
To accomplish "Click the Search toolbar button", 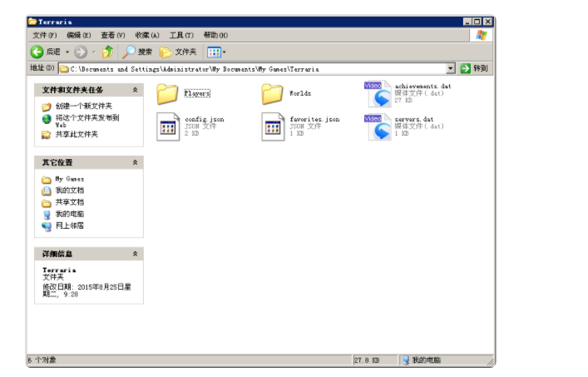I will tap(138, 52).
